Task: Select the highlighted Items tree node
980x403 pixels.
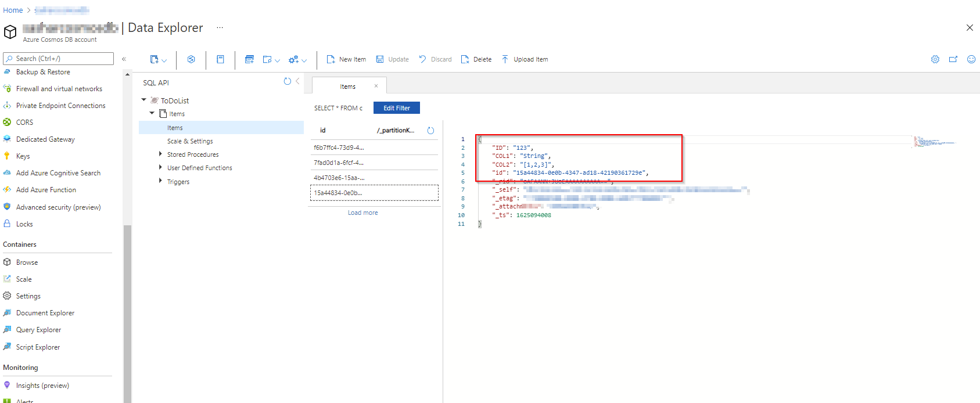Action: pos(221,128)
